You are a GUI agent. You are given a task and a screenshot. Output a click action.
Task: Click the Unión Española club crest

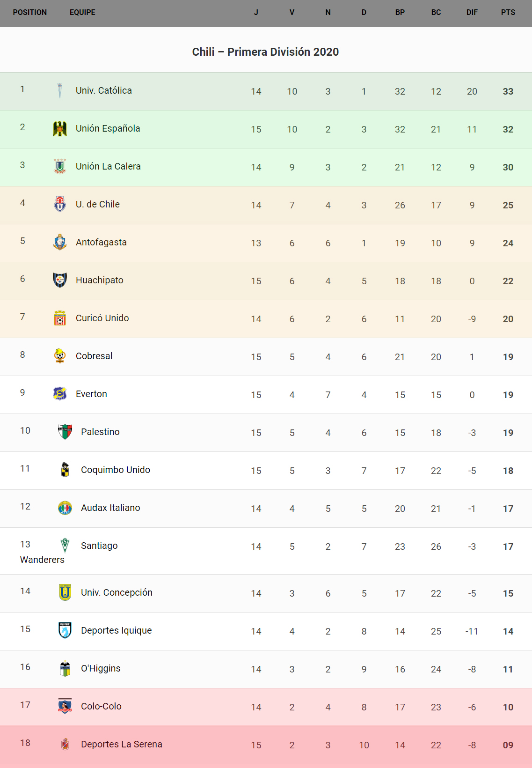click(x=60, y=128)
